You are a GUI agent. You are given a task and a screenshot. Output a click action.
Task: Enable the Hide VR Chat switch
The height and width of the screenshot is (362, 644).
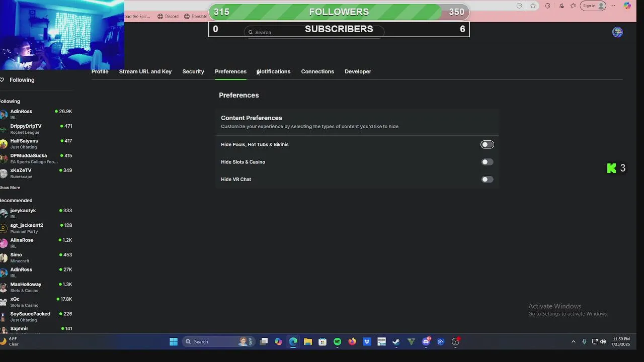(x=487, y=179)
